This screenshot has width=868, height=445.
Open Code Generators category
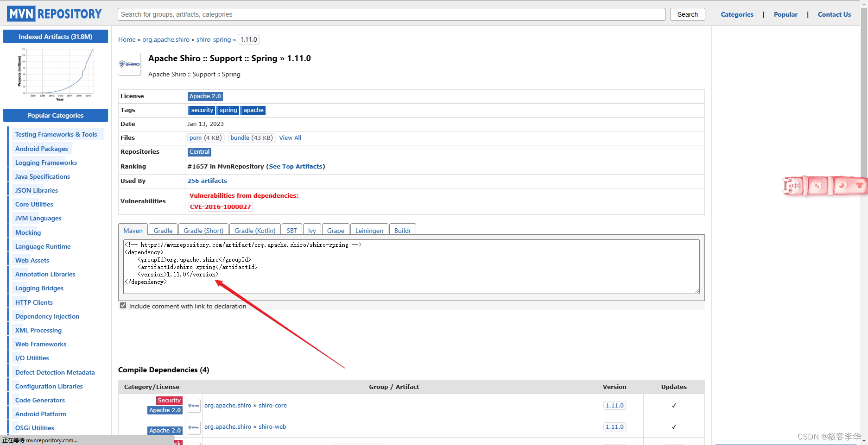coord(40,400)
